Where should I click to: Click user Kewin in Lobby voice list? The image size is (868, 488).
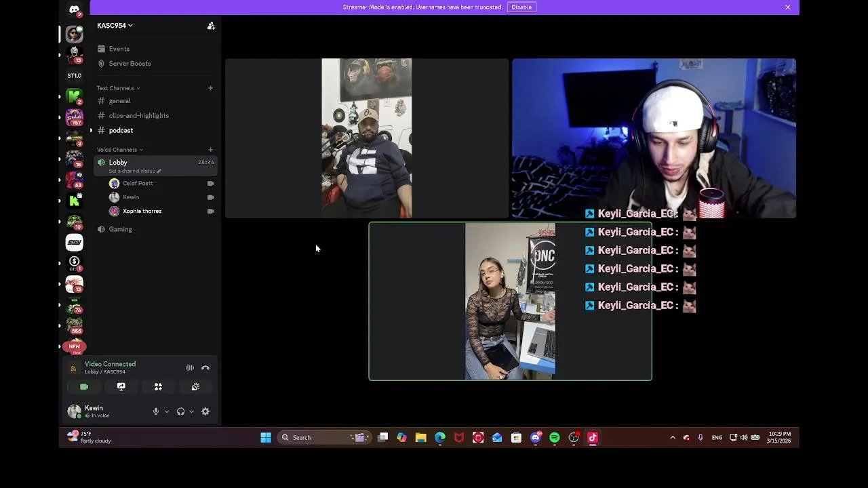click(131, 197)
